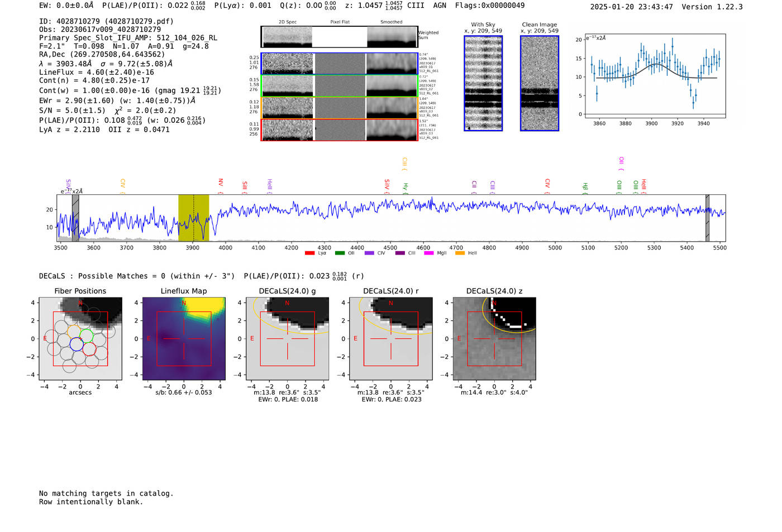This screenshot has height=532, width=782.
Task: Select the timestamp "2025-01-20 23:43:47"
Action: click(632, 7)
